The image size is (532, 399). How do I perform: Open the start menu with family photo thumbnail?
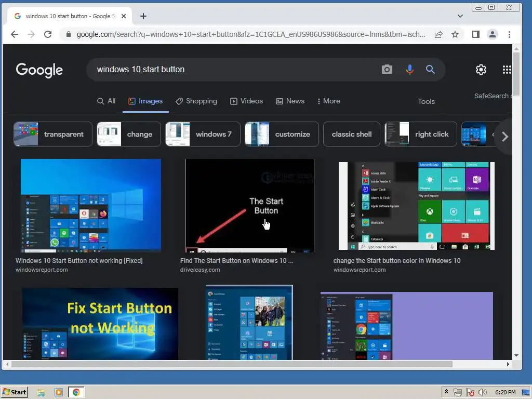249,322
